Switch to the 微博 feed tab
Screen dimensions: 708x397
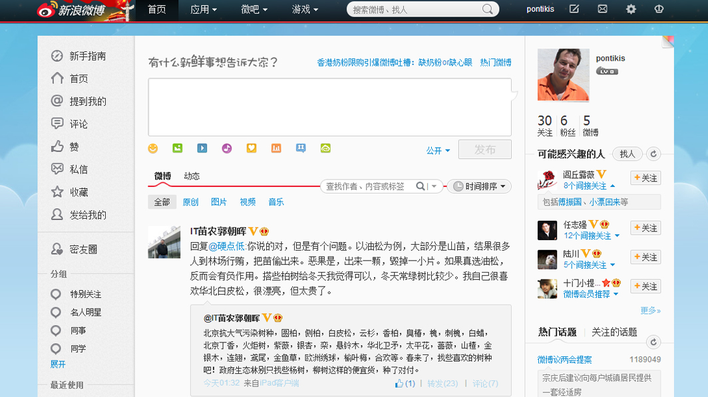[163, 176]
